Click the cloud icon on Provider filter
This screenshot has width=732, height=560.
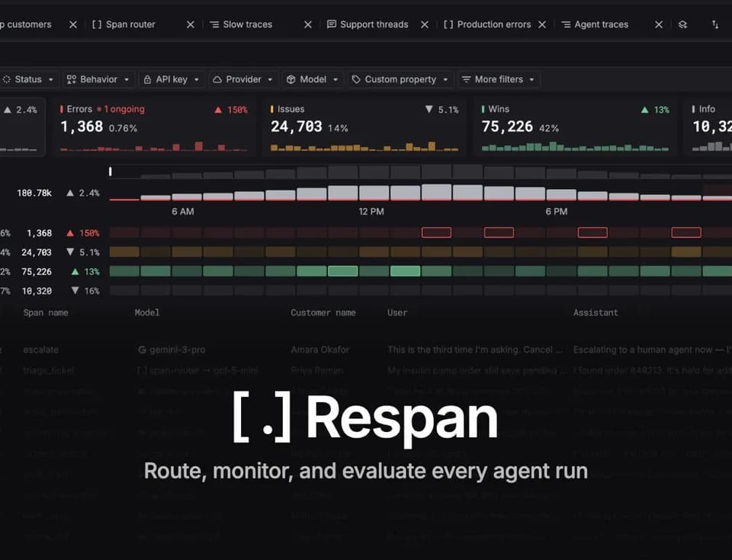click(217, 80)
